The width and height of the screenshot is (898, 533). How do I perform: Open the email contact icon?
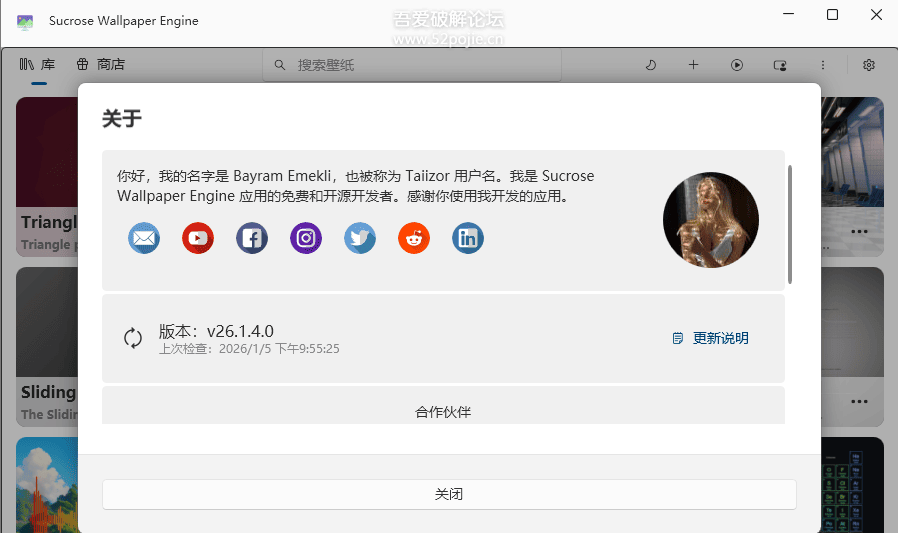pos(144,238)
